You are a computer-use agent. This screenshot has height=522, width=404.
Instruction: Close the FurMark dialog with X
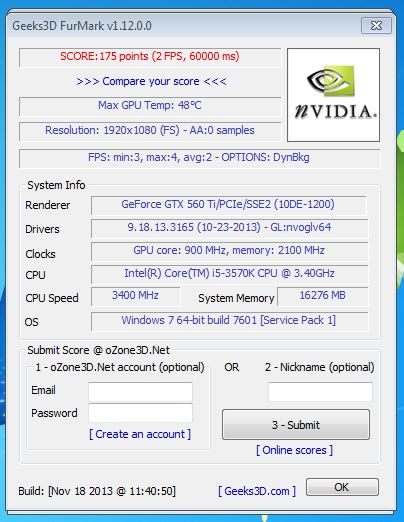point(376,25)
